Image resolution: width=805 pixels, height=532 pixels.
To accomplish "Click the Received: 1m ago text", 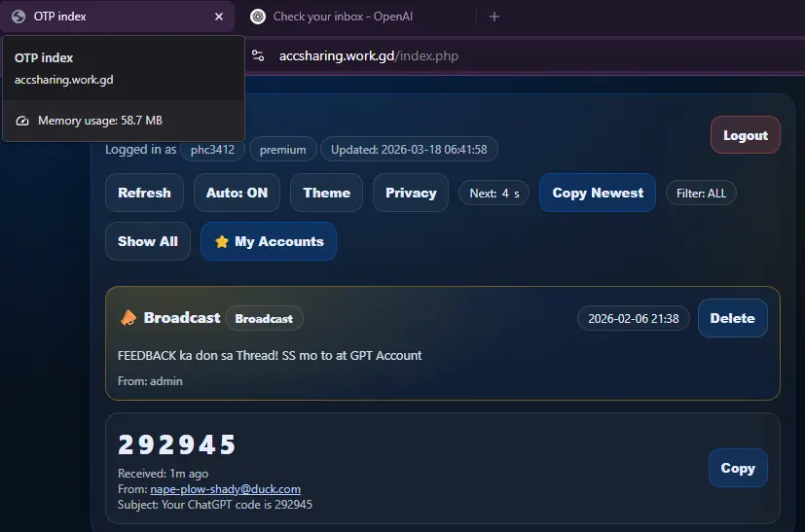I will tap(163, 473).
